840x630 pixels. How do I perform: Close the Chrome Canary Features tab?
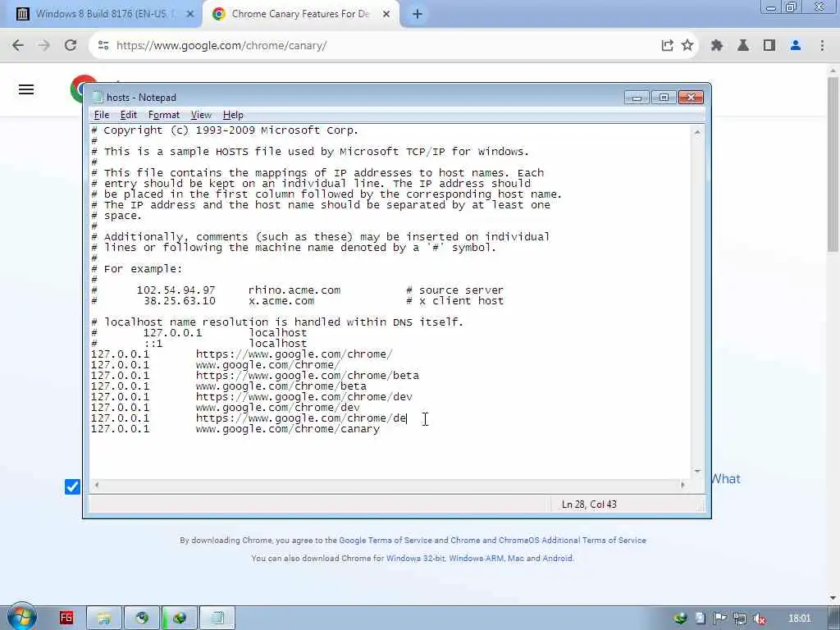[x=386, y=15]
